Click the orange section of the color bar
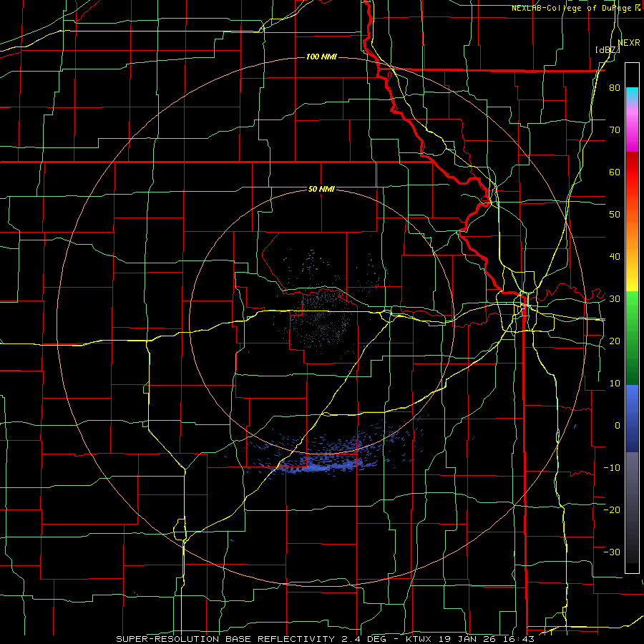 pos(632,234)
